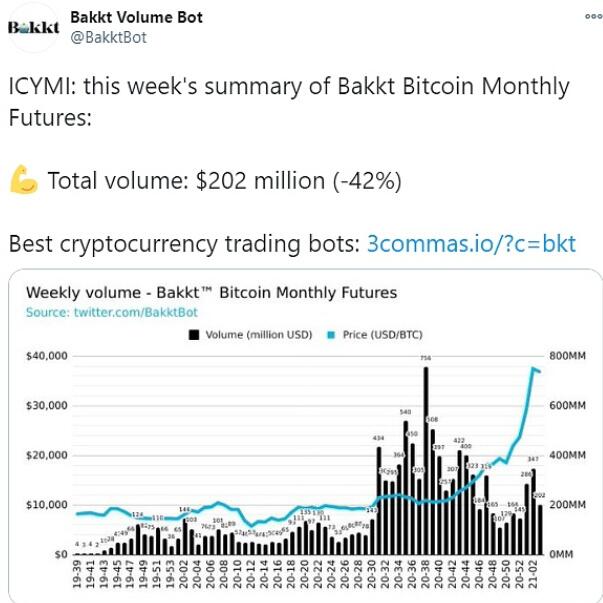Click the Total volume $202 million text
The image size is (603, 603).
(x=224, y=181)
